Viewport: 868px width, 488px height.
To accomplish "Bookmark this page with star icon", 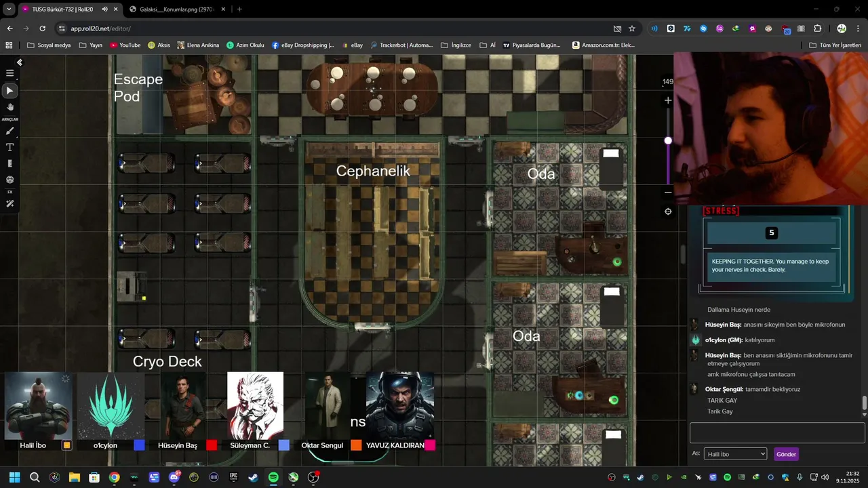I will coord(632,28).
